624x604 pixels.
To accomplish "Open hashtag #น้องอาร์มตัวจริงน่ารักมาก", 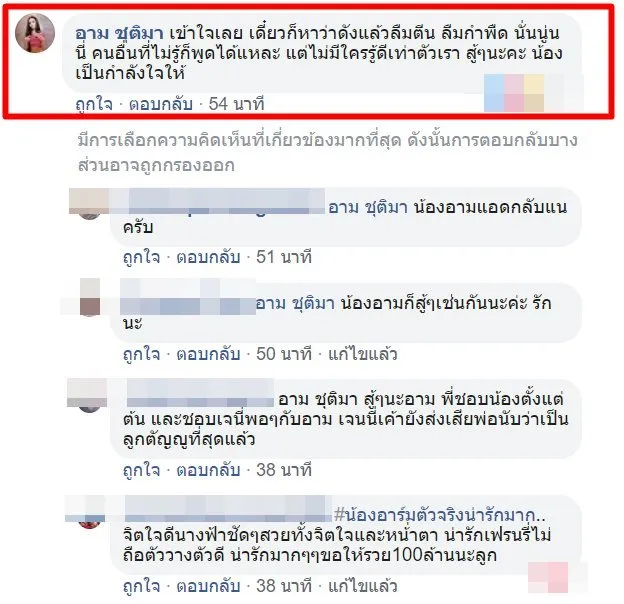I will click(x=439, y=515).
